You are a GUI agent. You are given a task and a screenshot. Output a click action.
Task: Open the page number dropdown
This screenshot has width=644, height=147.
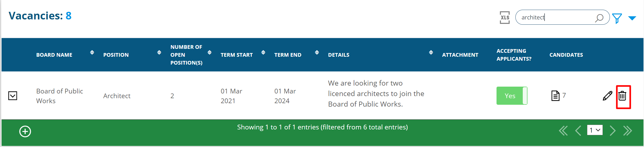(594, 130)
